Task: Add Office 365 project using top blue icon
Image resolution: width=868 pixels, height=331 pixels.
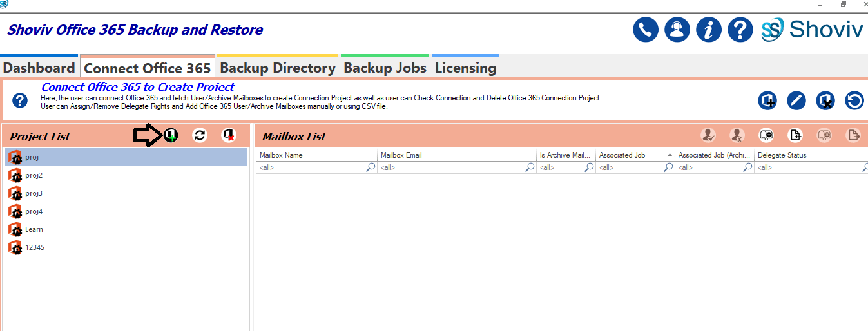Action: click(x=767, y=100)
